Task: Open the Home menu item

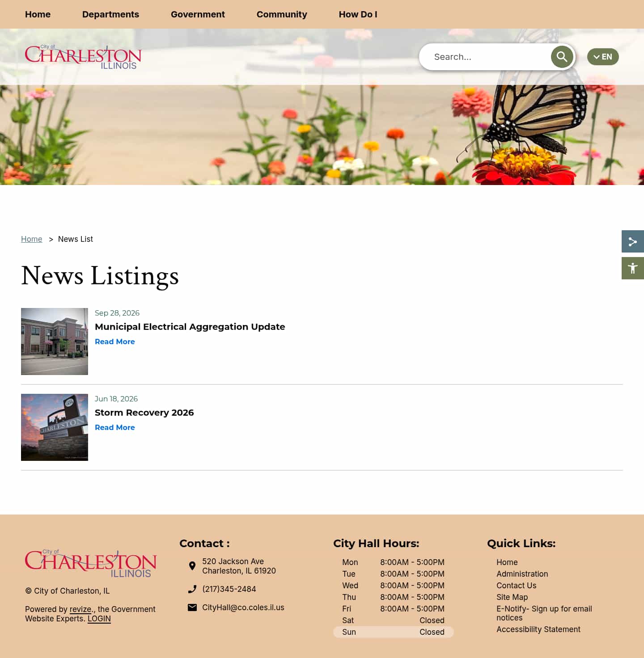Action: click(38, 14)
